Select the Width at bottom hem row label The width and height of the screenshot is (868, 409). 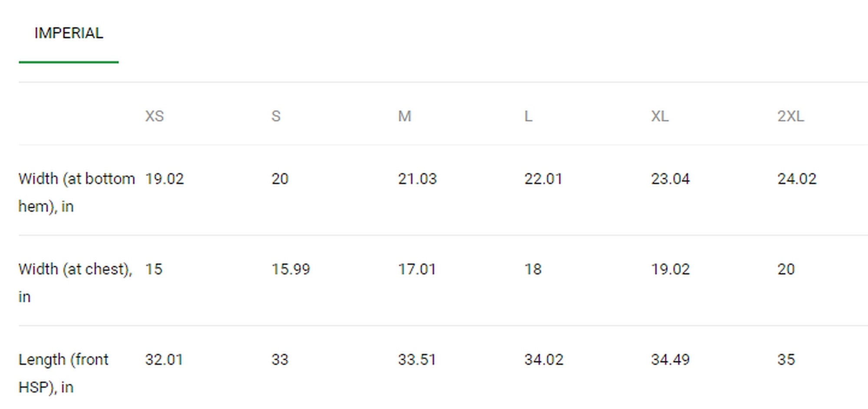(x=77, y=192)
